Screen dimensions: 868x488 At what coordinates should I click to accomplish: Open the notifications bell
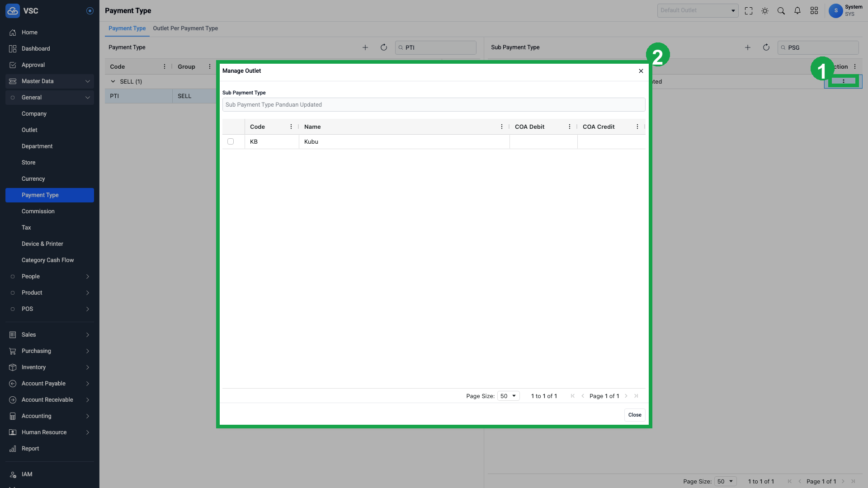point(797,11)
